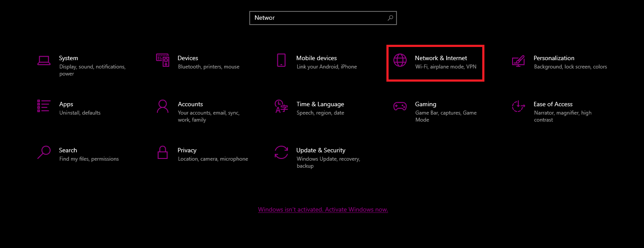Open the Search settings category title
This screenshot has height=248, width=644.
pyautogui.click(x=68, y=150)
